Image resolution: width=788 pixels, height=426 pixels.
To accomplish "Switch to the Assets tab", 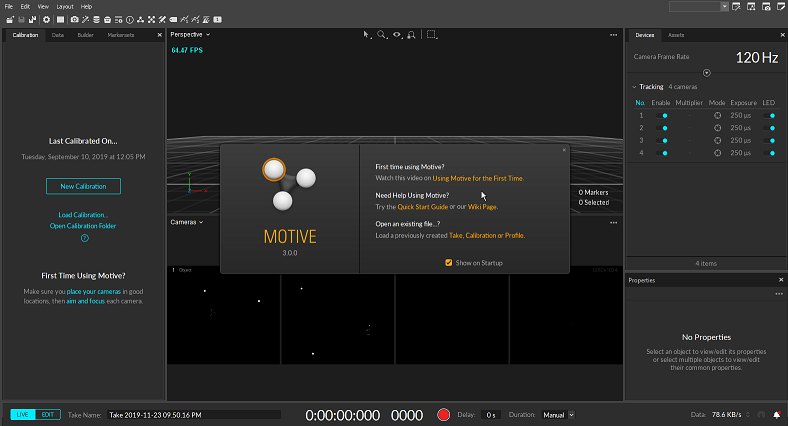I will point(676,35).
